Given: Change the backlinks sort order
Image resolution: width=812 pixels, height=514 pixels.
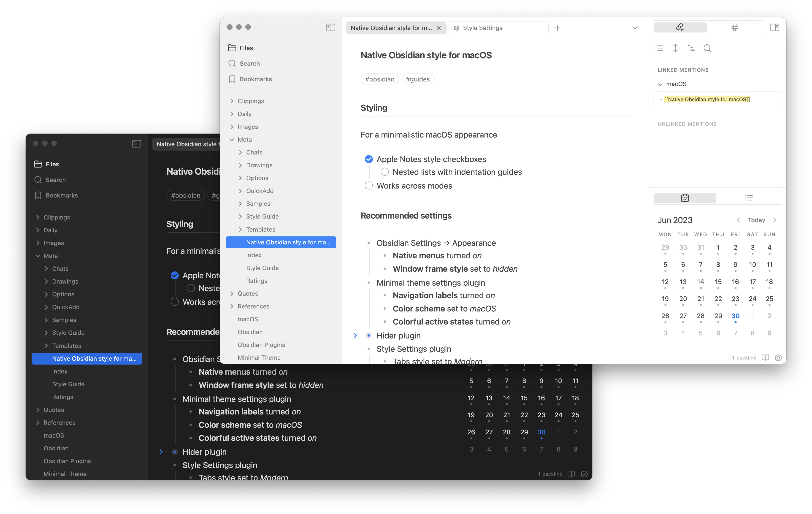Looking at the screenshot, I should coord(691,48).
